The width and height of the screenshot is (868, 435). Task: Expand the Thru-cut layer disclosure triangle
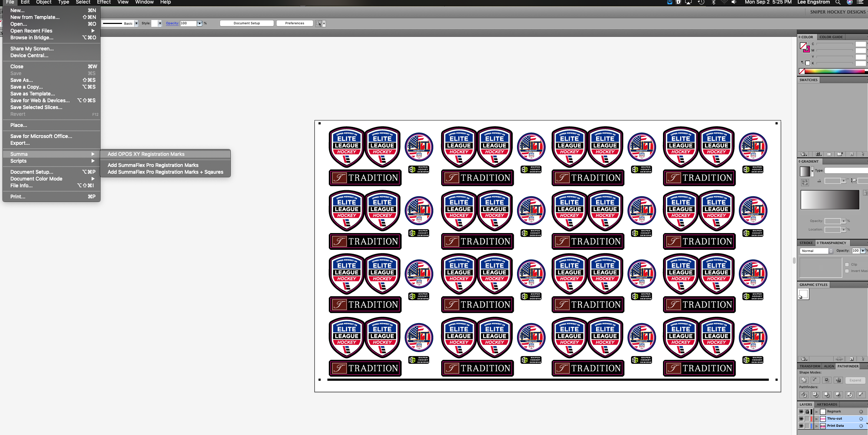[817, 419]
